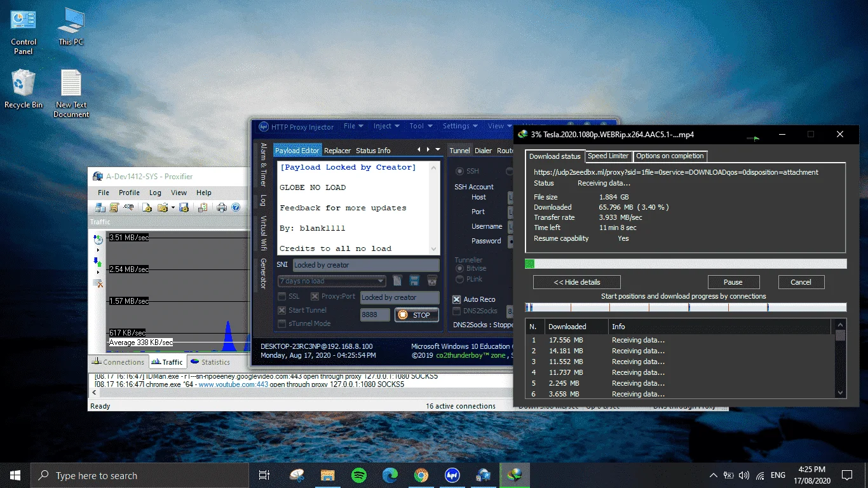The height and width of the screenshot is (488, 868).
Task: Click the save profile disk icon in Proxifier
Action: (184, 207)
